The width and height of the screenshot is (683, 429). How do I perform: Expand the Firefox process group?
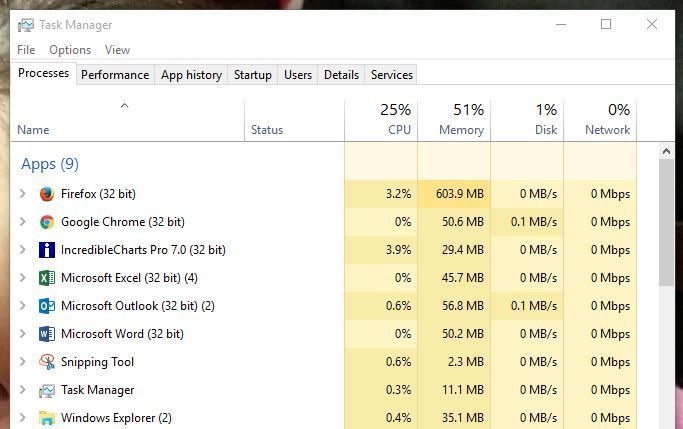[x=23, y=194]
